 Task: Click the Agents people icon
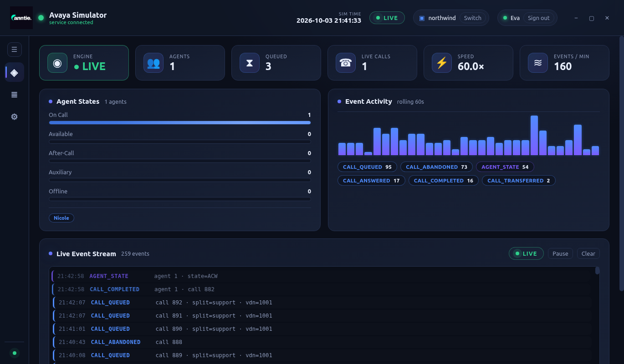coord(153,63)
